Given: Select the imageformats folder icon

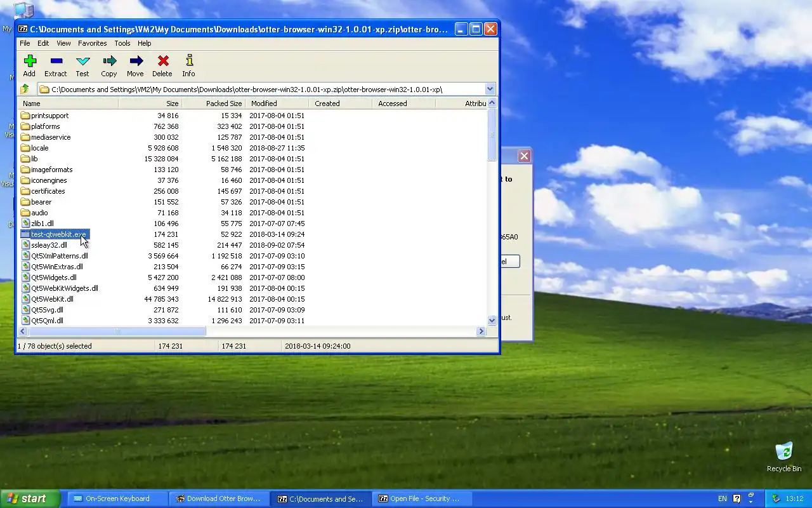Looking at the screenshot, I should [25, 170].
